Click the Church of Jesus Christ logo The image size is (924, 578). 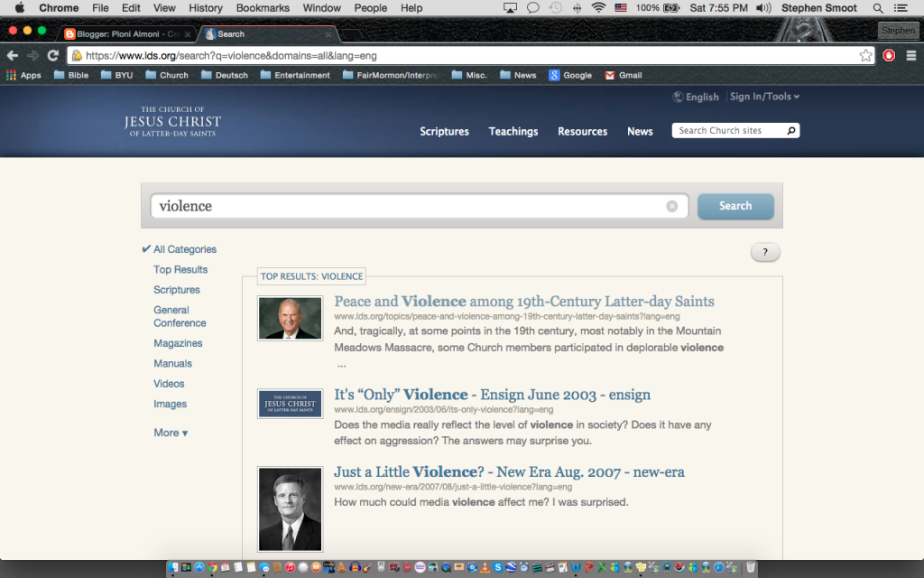coord(172,122)
